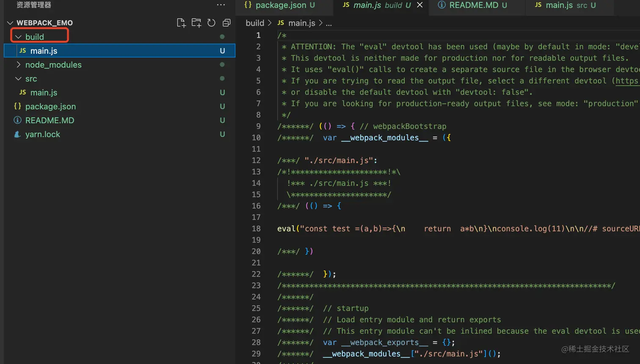Image resolution: width=640 pixels, height=364 pixels.
Task: Open package.json in the file tree
Action: click(x=119, y=107)
